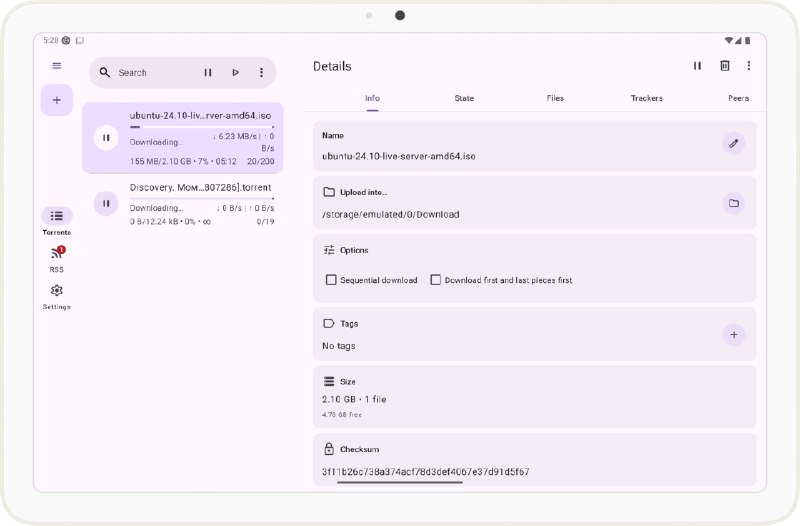Resume all torrents with play icon
The image size is (800, 526).
(x=235, y=72)
